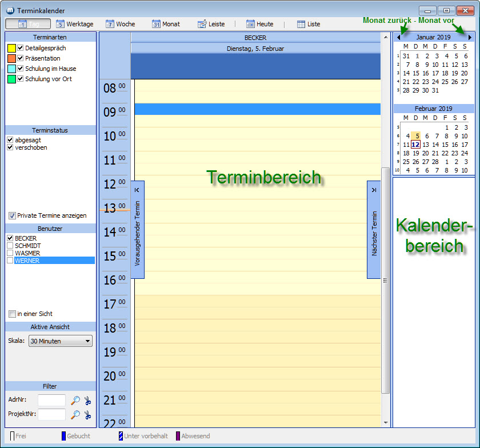This screenshot has height=448, width=480.
Task: Open the Skala 30 Minuten dropdown
Action: (x=60, y=341)
